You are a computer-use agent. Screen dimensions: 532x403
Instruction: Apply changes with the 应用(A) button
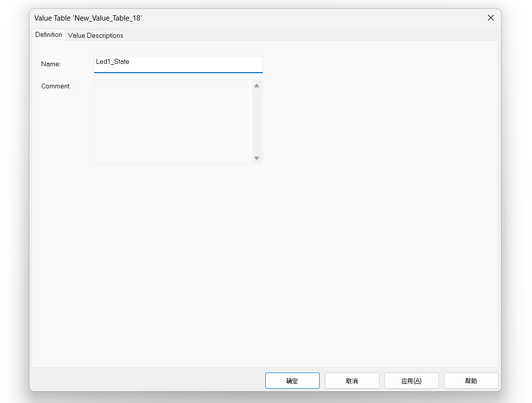[x=411, y=380]
